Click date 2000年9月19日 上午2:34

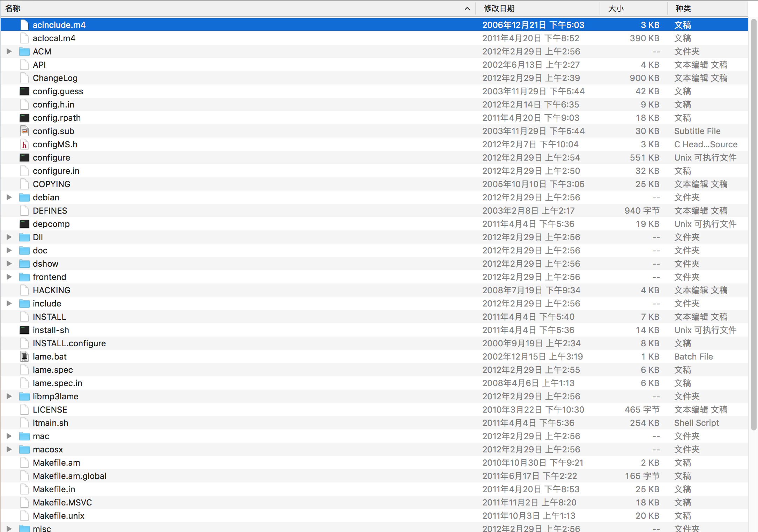click(532, 343)
